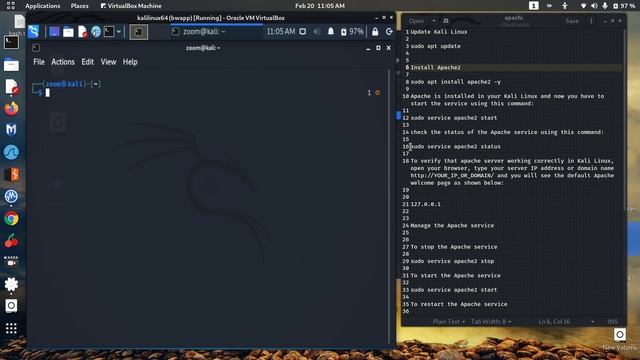Expand the terminal launcher dropdown arrow in Kali panel

(119, 31)
